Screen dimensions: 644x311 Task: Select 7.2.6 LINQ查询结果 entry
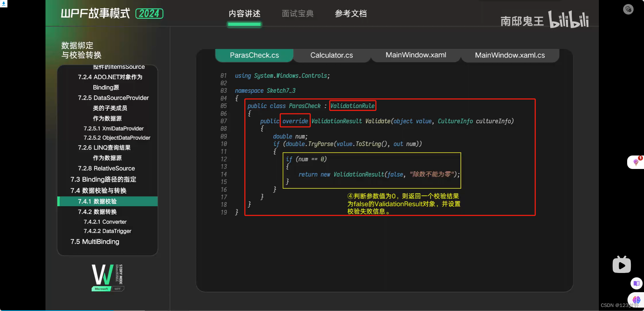tap(104, 148)
